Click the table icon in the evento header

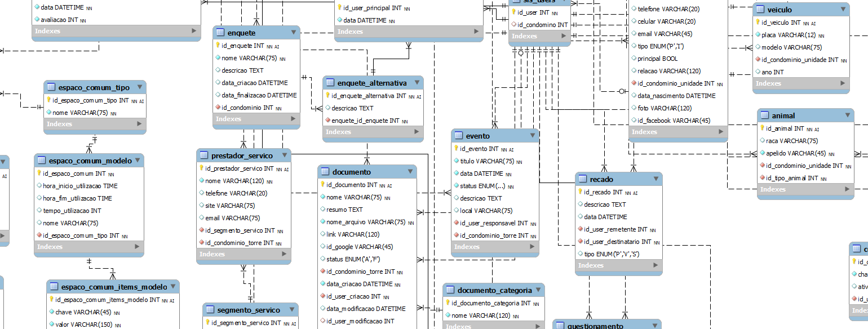point(459,136)
